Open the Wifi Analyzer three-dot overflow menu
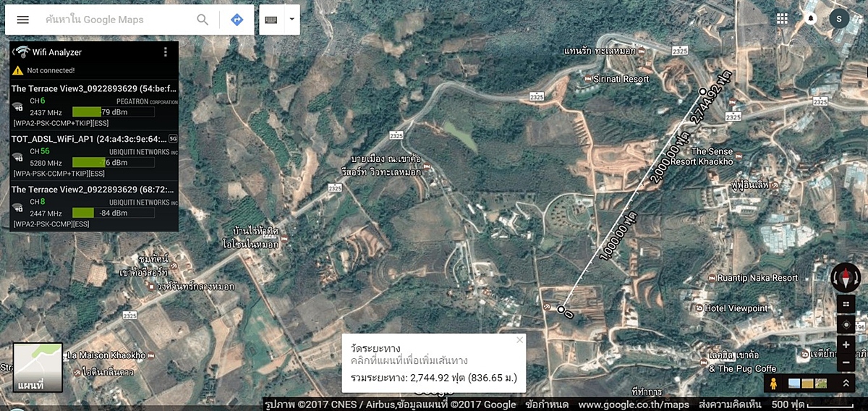 [x=166, y=52]
